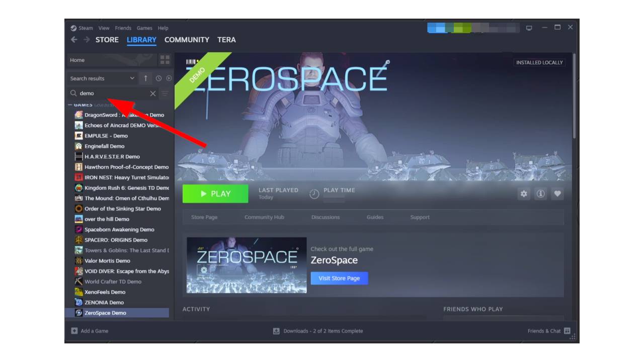The image size is (644, 362).
Task: Click H.A.R.V.E.S.T.E.R Demo game icon
Action: coord(78,156)
